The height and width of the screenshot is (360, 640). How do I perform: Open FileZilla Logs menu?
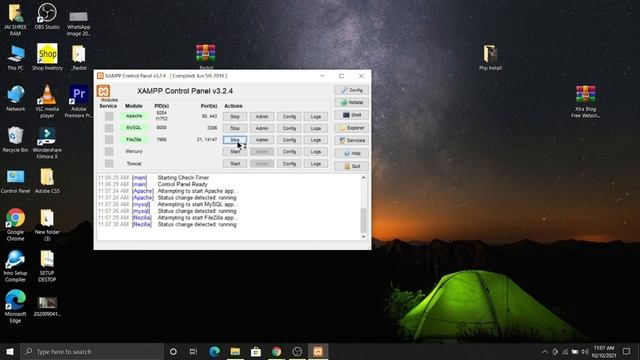tap(316, 140)
